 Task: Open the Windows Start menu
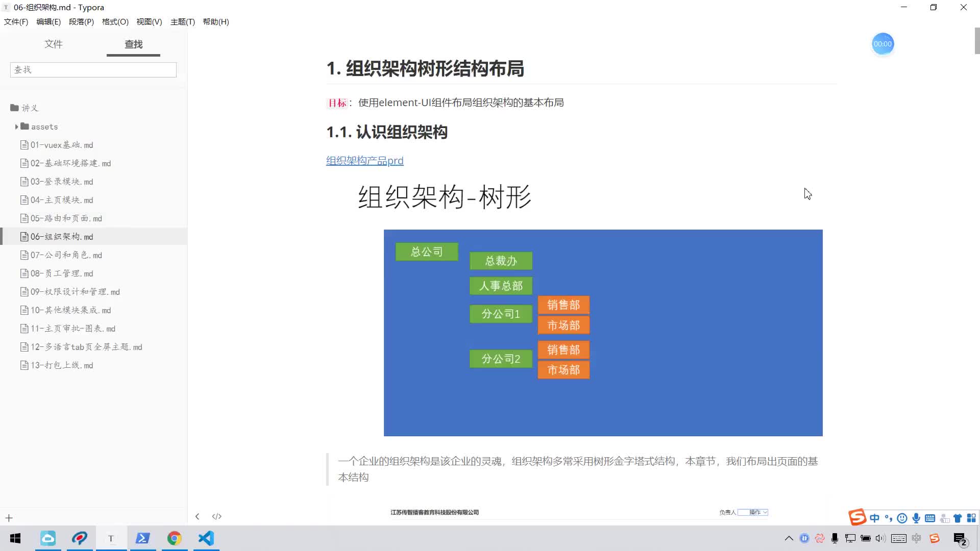[15, 538]
